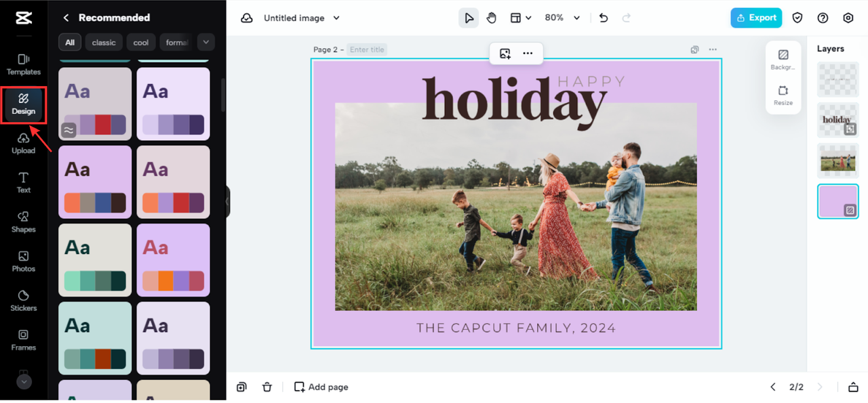Screen dimensions: 868x403
Task: Apply pale theme with muted purple swatches
Action: 174,338
